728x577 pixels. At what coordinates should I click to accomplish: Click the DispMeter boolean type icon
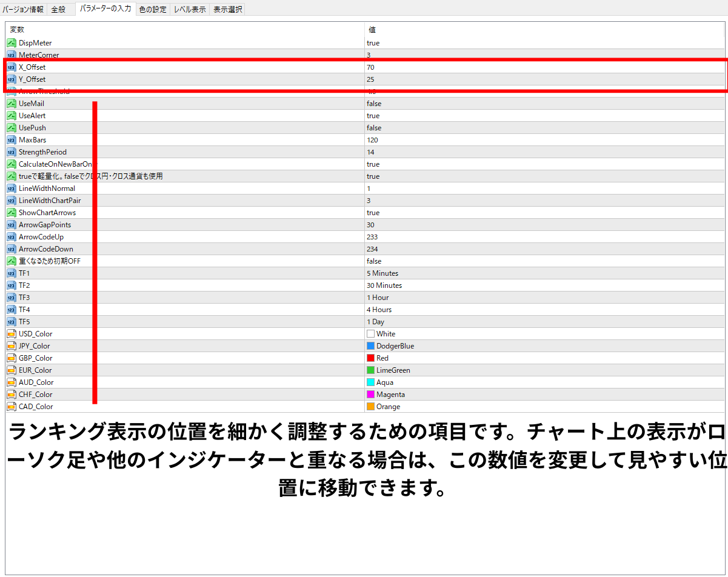(11, 43)
